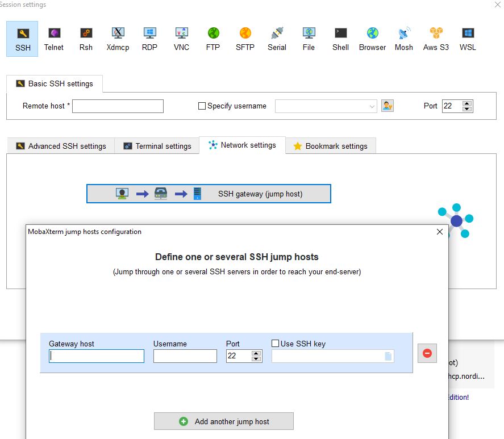Select the Aws S3 session icon
Viewport: 504px width, 439px height.
click(436, 39)
